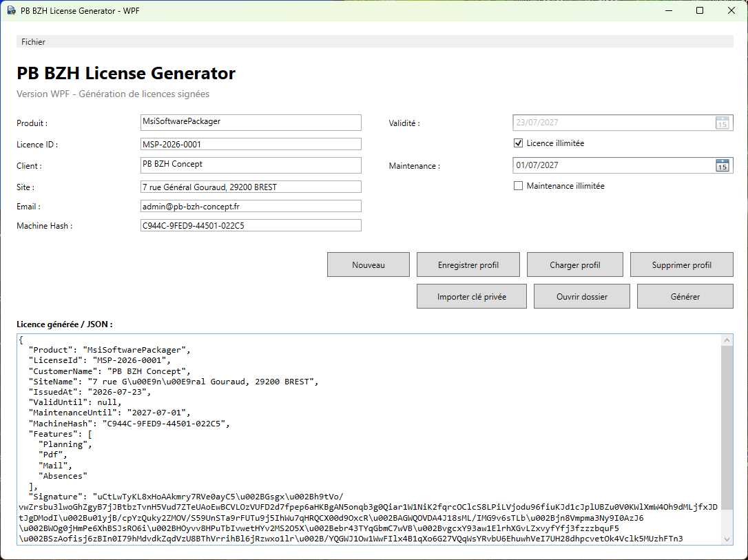Viewport: 748px width, 560px height.
Task: Click the "LicenseId": "MSP-2026-0001" line
Action: click(x=99, y=360)
